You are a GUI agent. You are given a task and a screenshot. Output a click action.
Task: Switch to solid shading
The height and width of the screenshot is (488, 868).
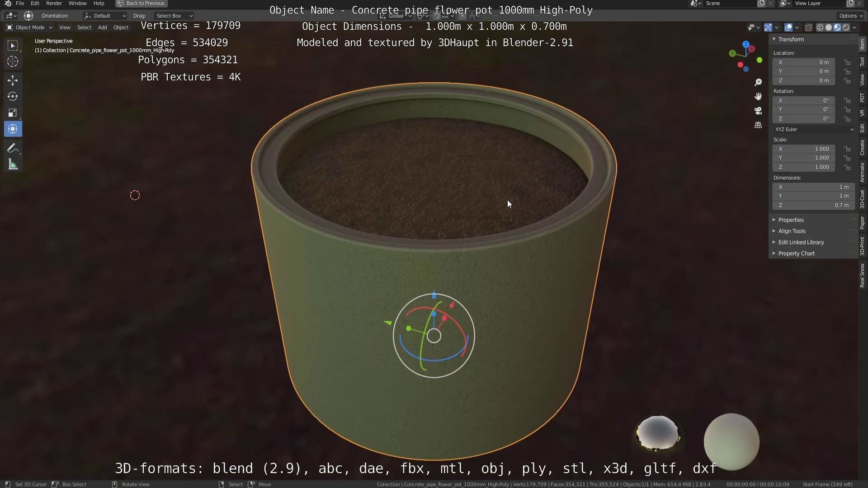point(829,28)
